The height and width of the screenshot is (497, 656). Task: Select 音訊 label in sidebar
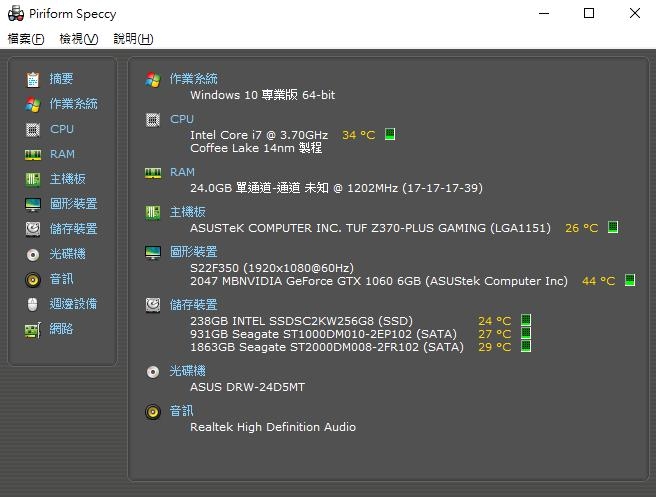(62, 279)
